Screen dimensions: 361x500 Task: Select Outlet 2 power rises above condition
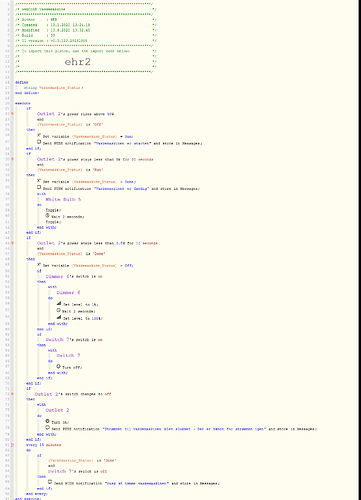coord(75,114)
